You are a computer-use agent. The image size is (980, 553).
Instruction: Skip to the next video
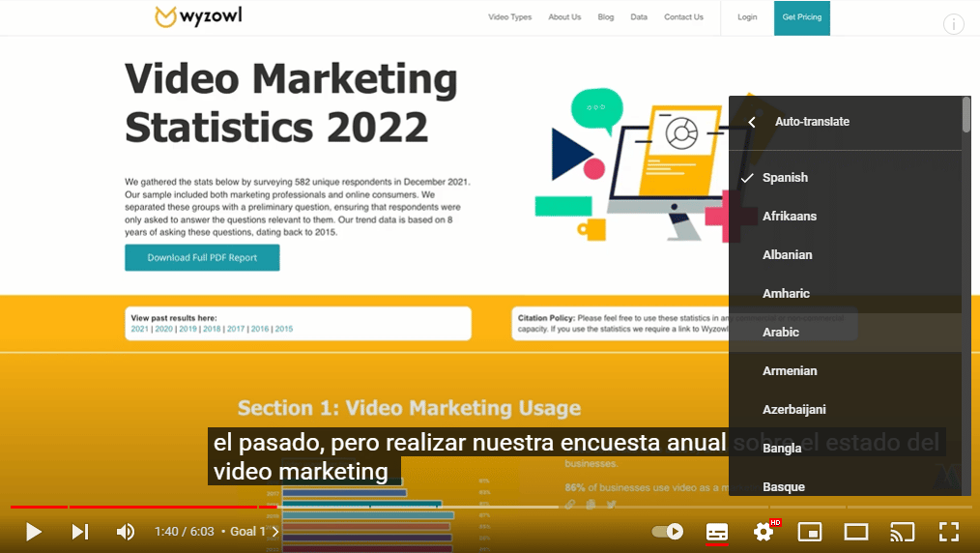point(80,532)
